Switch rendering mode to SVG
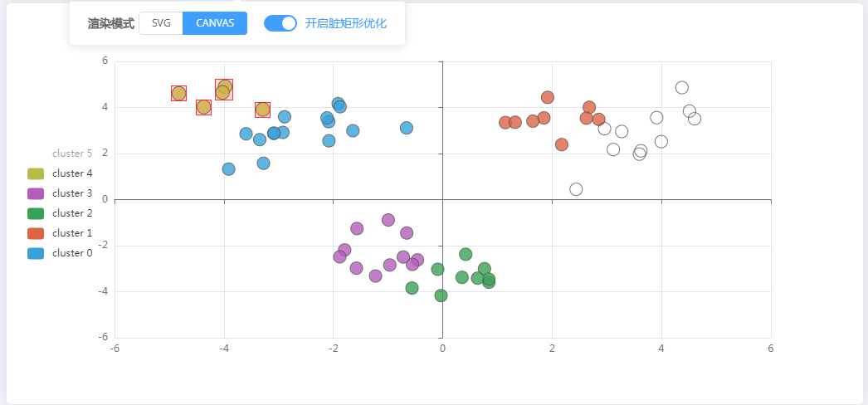This screenshot has width=868, height=405. tap(160, 23)
